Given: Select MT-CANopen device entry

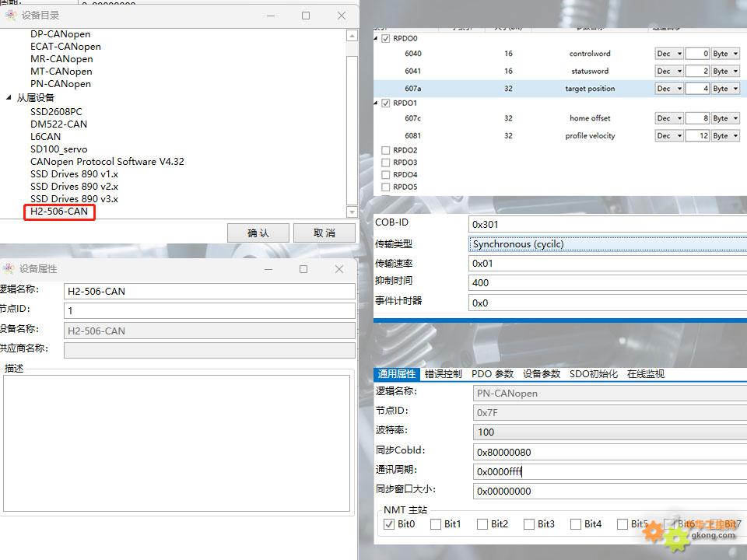Looking at the screenshot, I should (x=61, y=72).
